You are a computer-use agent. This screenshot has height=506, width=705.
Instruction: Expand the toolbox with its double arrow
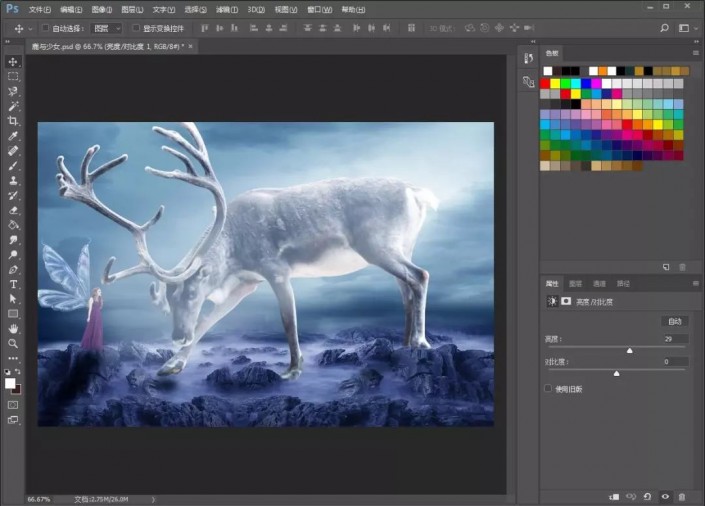(7, 41)
